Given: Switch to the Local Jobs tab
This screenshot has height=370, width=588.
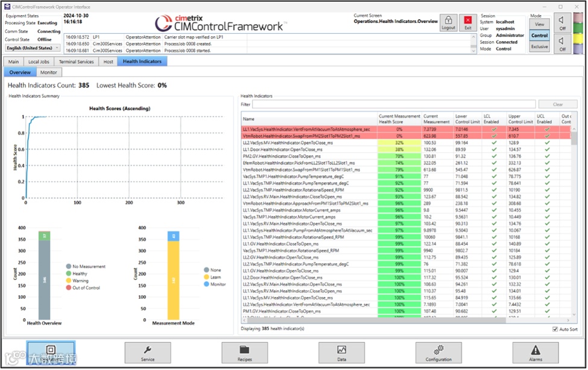Looking at the screenshot, I should tap(39, 62).
